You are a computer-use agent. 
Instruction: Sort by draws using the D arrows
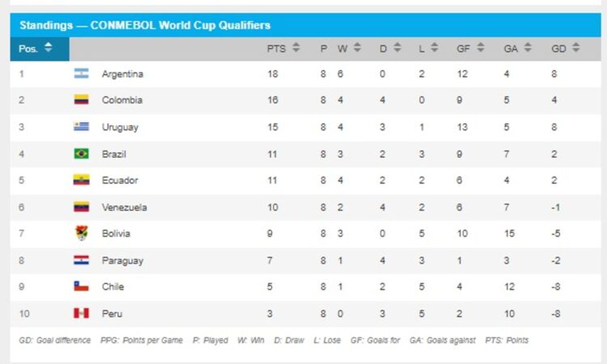(x=397, y=47)
